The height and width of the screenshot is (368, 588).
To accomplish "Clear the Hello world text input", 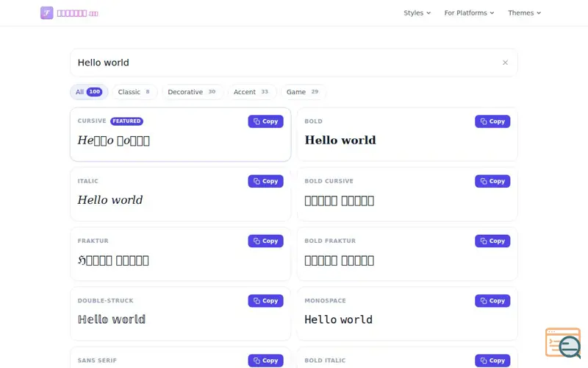I will pos(505,63).
